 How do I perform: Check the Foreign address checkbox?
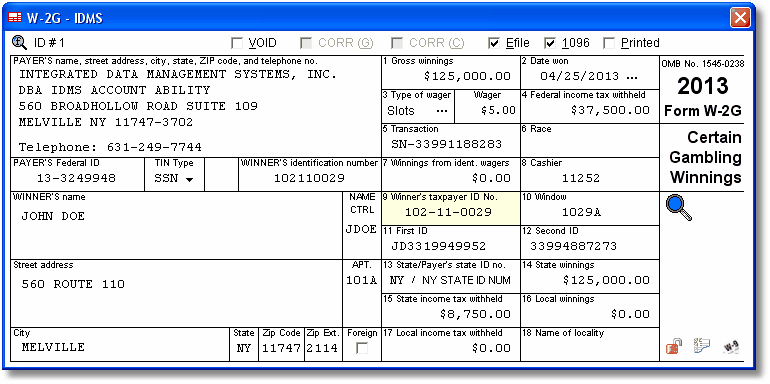(362, 348)
